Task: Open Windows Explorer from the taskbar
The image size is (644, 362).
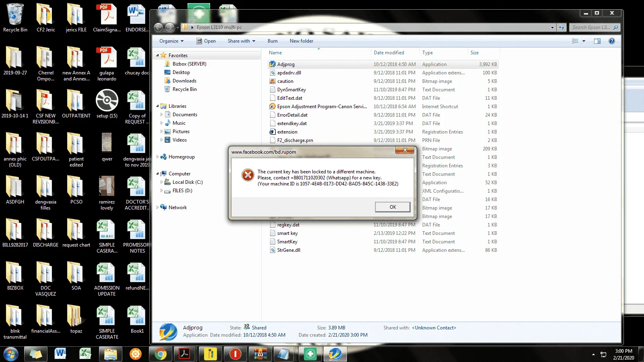Action: pos(110,354)
